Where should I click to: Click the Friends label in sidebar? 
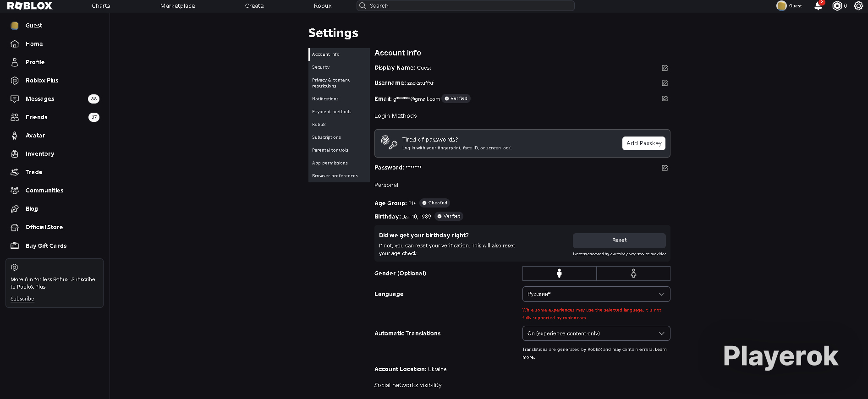tap(37, 117)
